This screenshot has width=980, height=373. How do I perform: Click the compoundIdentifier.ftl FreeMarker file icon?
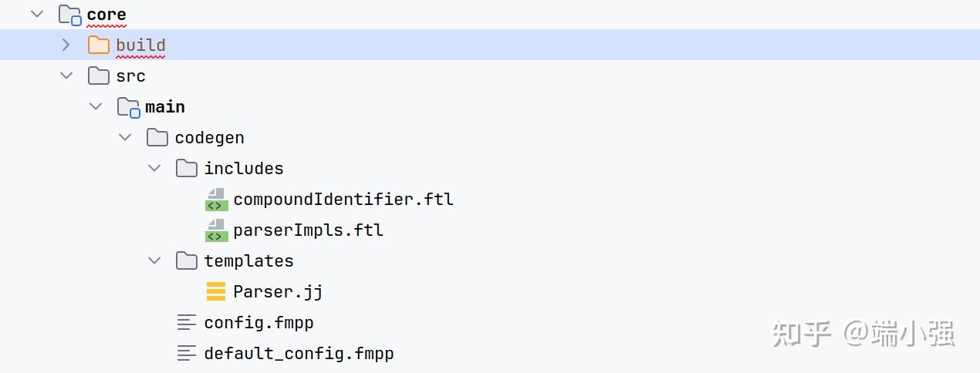tap(216, 200)
